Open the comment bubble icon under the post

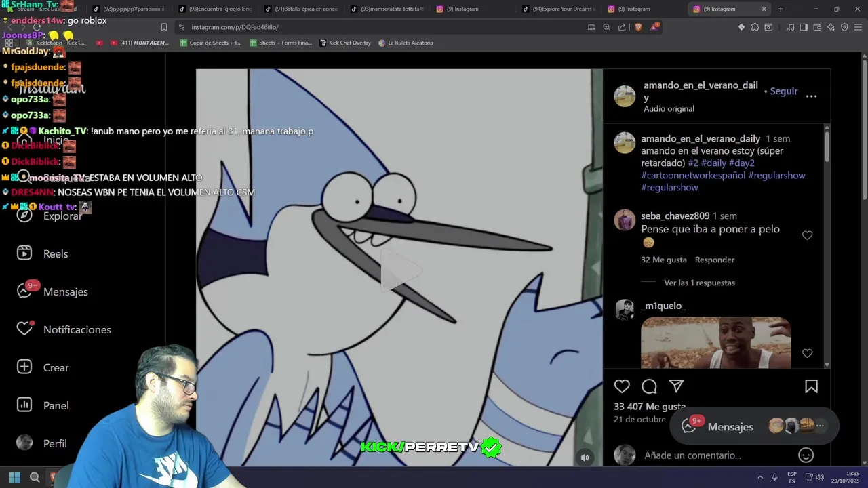[x=649, y=386]
